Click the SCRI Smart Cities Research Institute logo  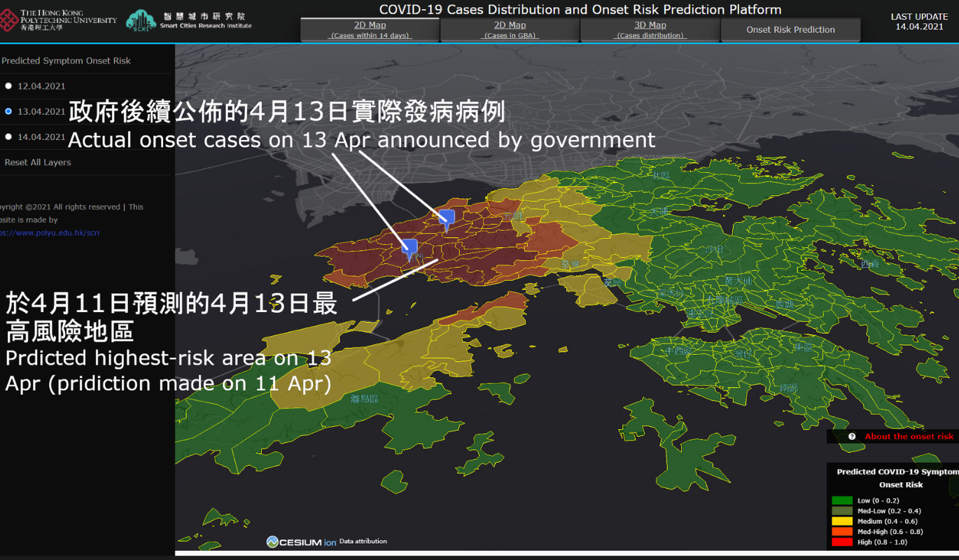coord(188,20)
